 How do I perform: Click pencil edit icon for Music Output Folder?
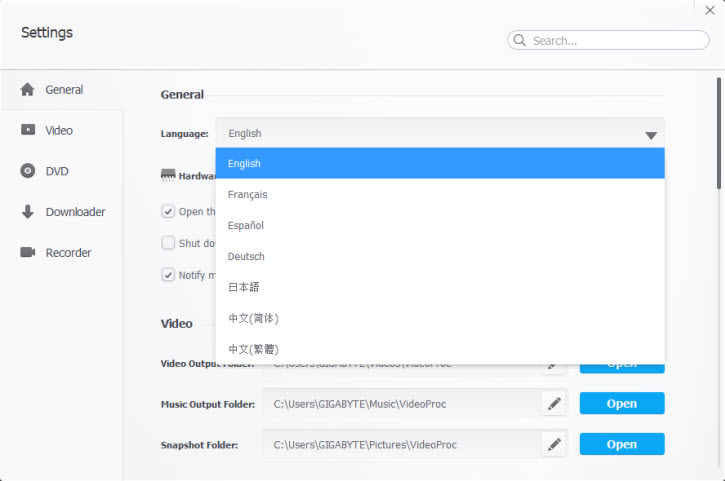[554, 403]
